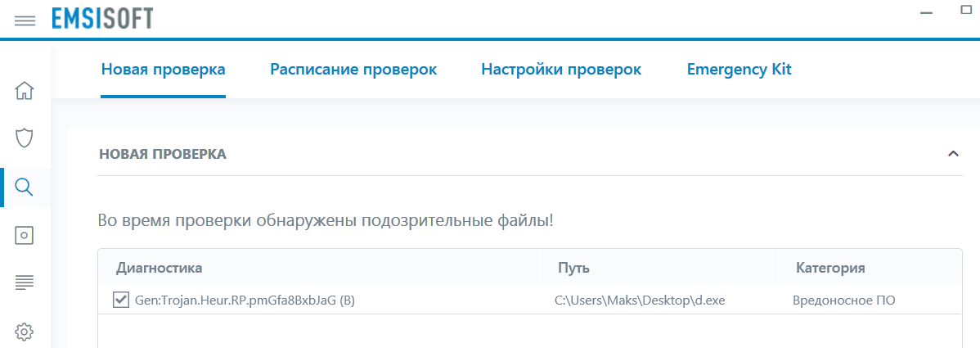Open the hamburger menu
Image resolution: width=980 pixels, height=348 pixels.
[x=25, y=20]
